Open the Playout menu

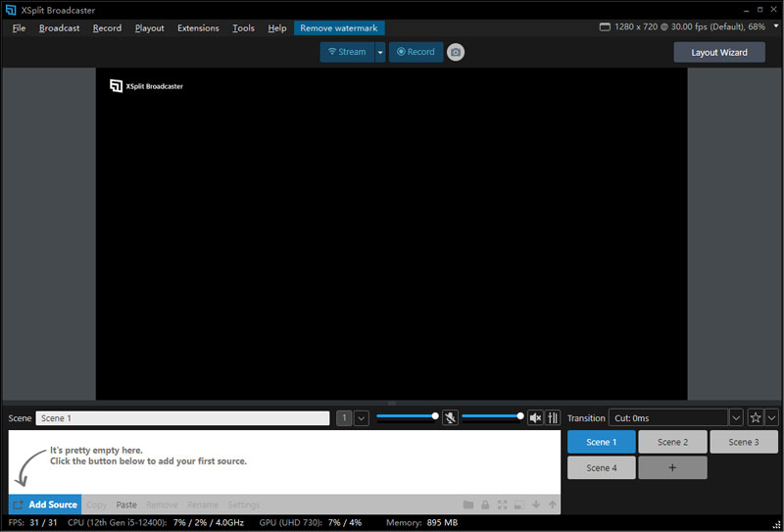pyautogui.click(x=150, y=28)
